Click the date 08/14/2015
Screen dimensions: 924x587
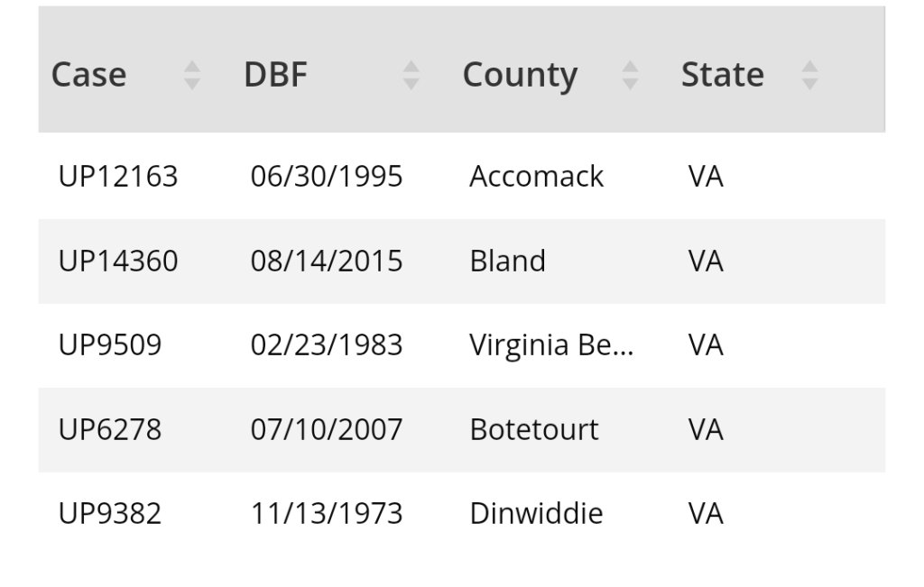[327, 261]
